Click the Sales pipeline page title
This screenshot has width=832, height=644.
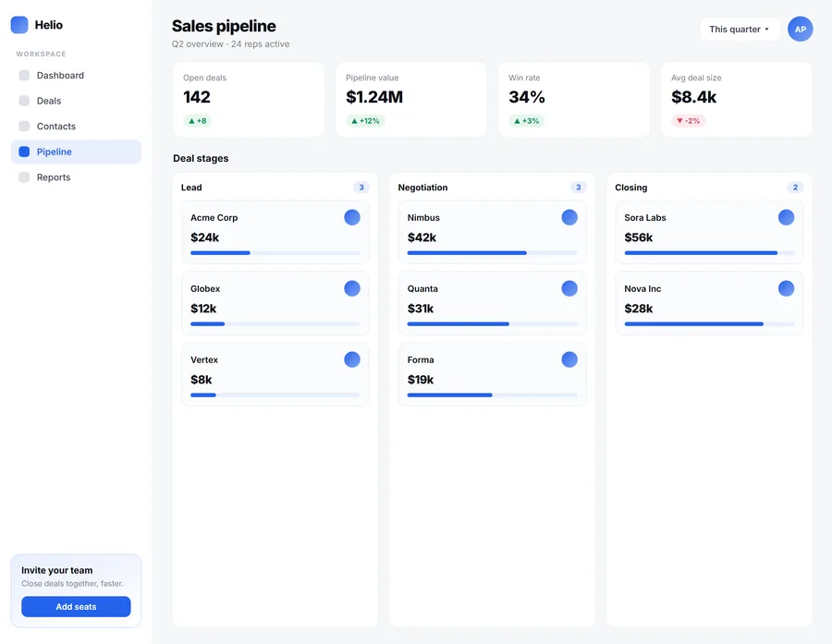[224, 26]
